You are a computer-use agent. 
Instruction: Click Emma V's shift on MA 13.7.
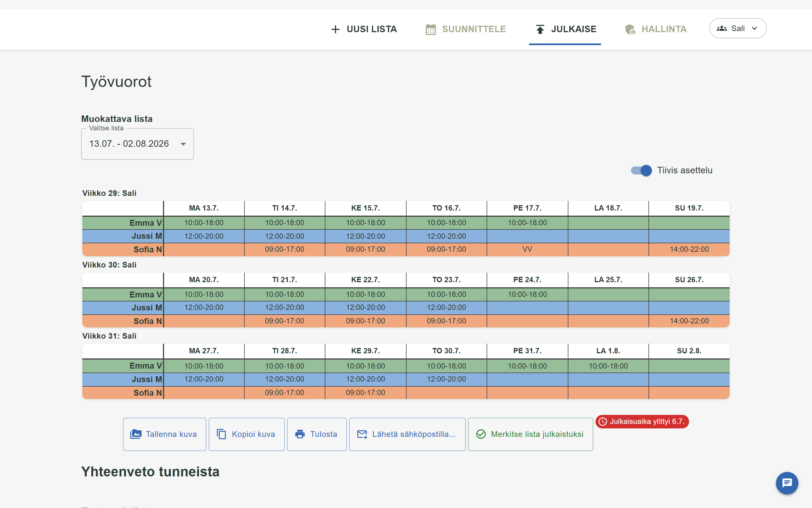pyautogui.click(x=204, y=223)
